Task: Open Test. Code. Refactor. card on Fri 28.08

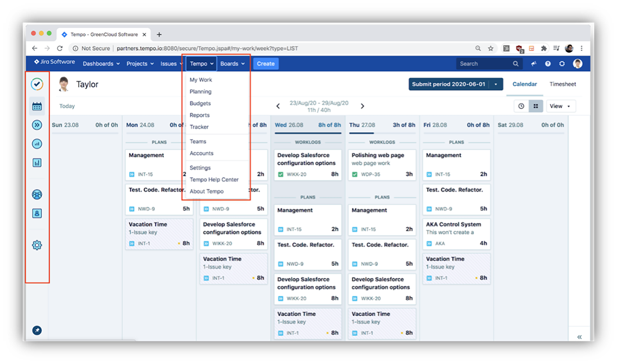Action: point(456,199)
